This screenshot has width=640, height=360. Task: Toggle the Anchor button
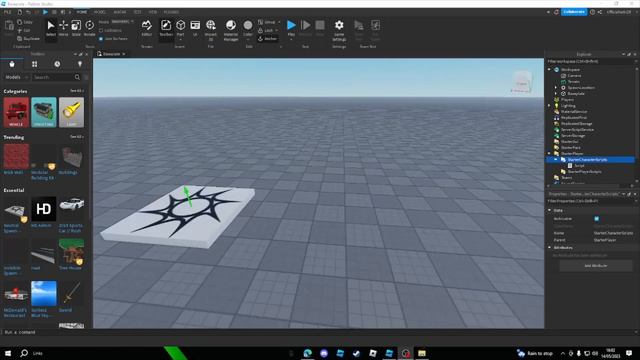point(268,38)
